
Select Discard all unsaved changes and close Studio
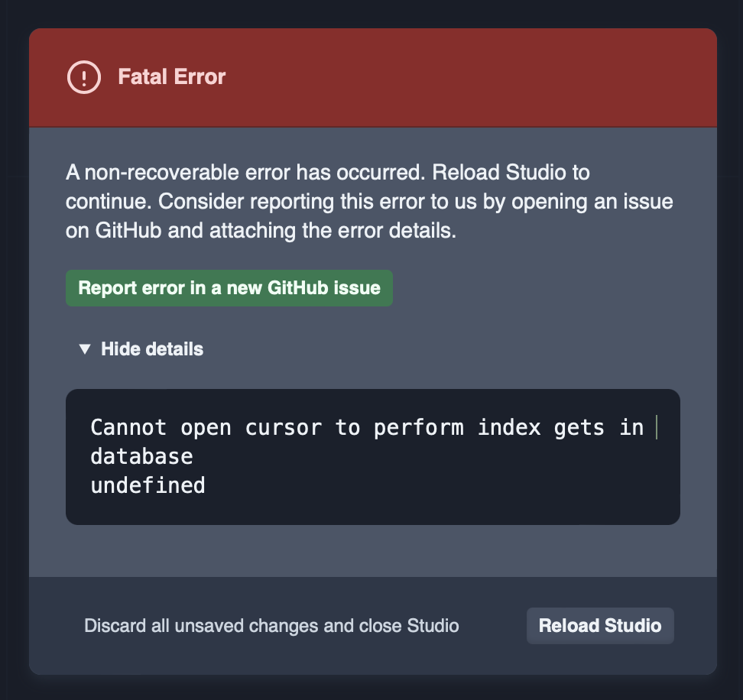click(271, 625)
